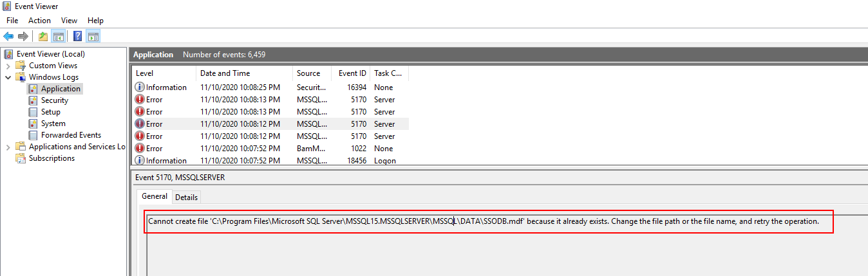868x276 pixels.
Task: Select the System log in tree
Action: tap(53, 124)
